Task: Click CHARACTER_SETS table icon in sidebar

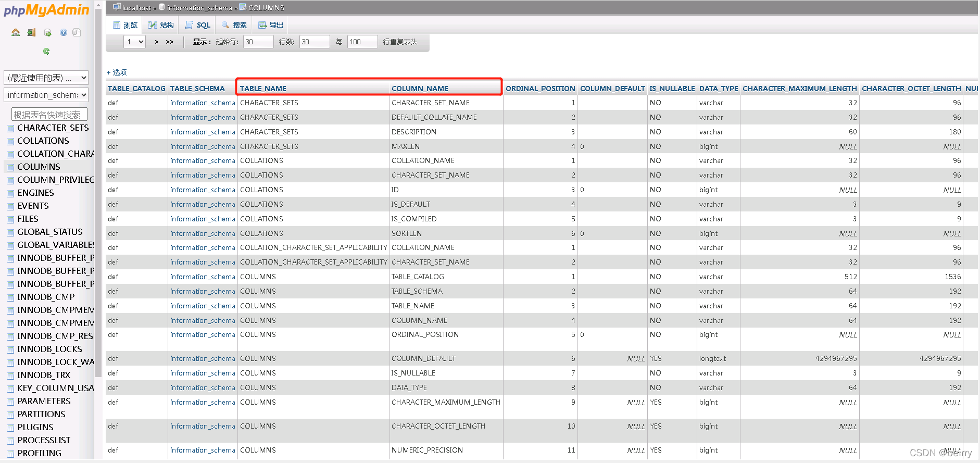Action: click(x=10, y=128)
